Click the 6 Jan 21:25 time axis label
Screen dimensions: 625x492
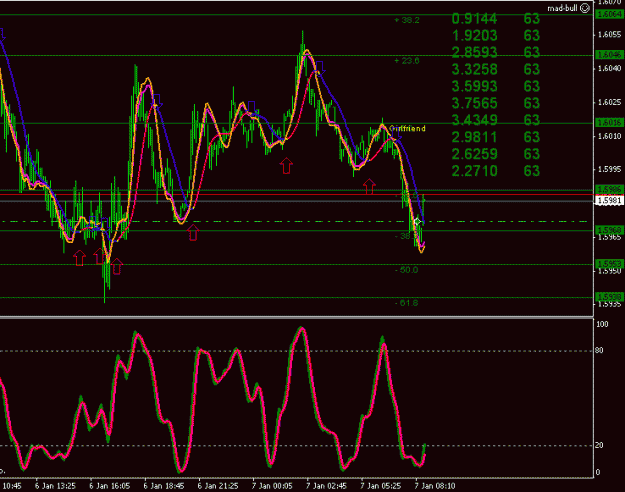pyautogui.click(x=218, y=486)
